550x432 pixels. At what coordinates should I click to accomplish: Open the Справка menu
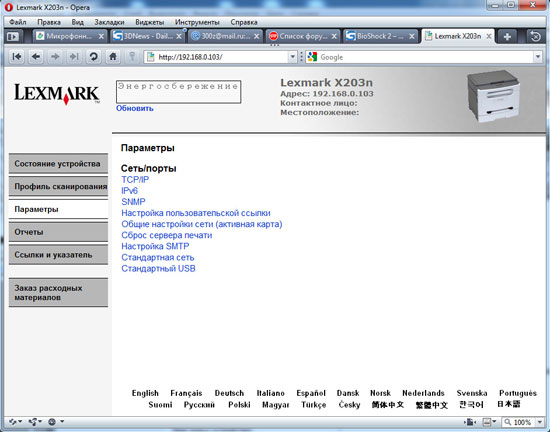click(x=244, y=22)
